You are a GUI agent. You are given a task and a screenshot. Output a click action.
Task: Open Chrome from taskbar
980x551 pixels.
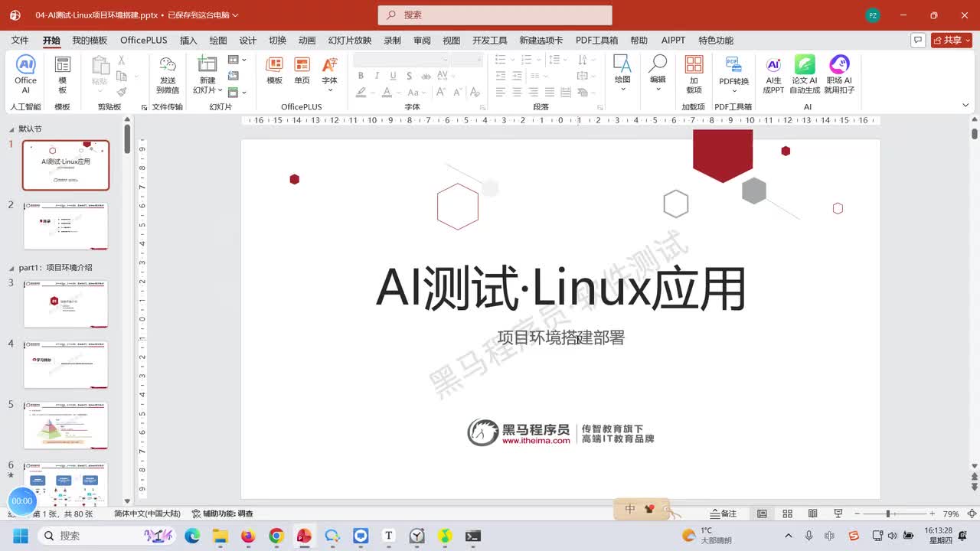[276, 536]
